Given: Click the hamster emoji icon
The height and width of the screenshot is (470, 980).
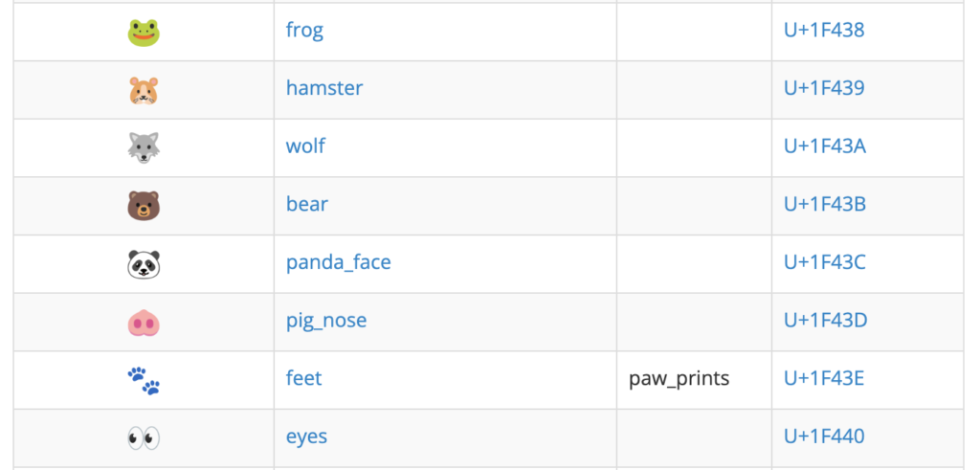Looking at the screenshot, I should [x=144, y=91].
